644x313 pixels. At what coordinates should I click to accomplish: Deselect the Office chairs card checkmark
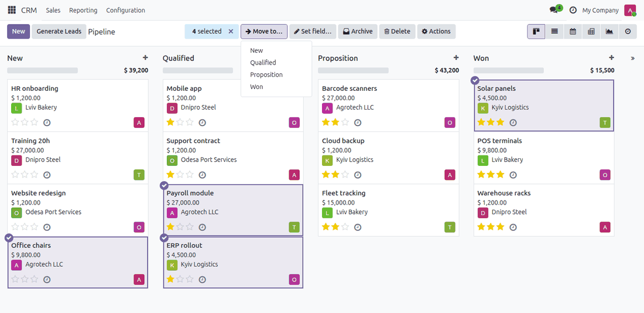(9, 238)
